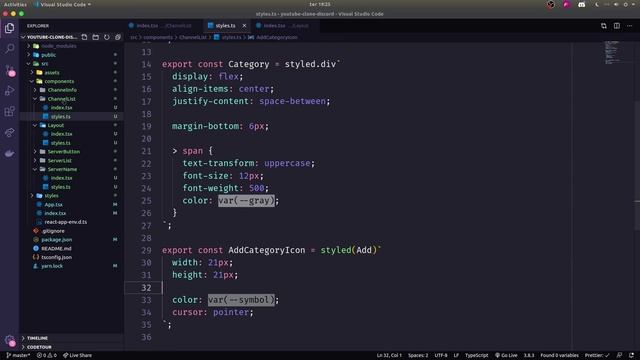640x360 pixels.
Task: Click New Folder icon in Explorer header
Action: point(96,37)
